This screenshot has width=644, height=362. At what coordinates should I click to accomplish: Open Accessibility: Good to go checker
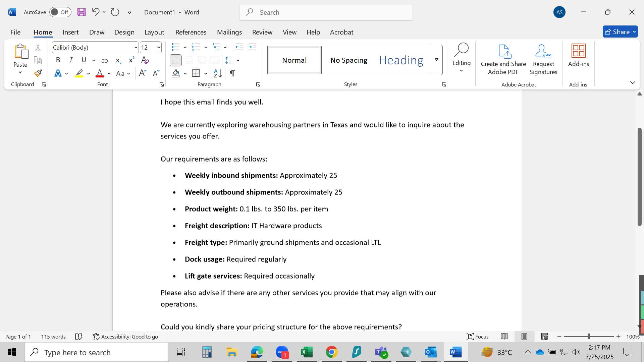(125, 337)
